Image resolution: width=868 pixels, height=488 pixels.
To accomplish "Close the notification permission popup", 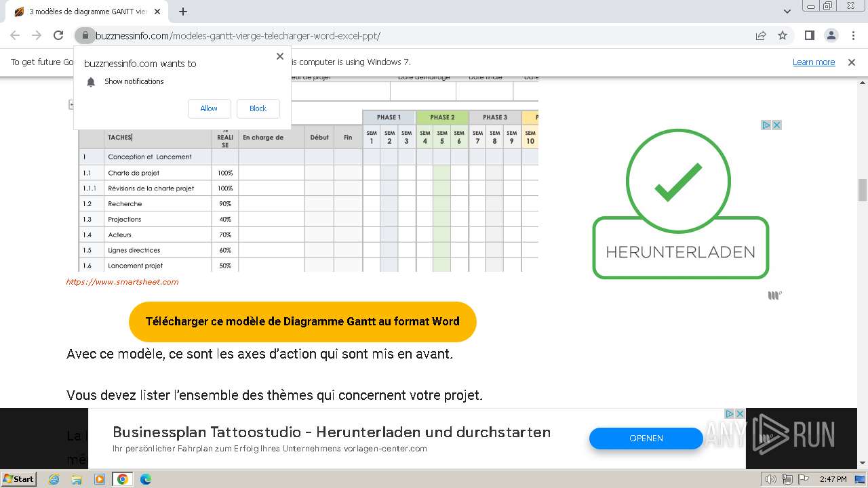I will tap(280, 56).
